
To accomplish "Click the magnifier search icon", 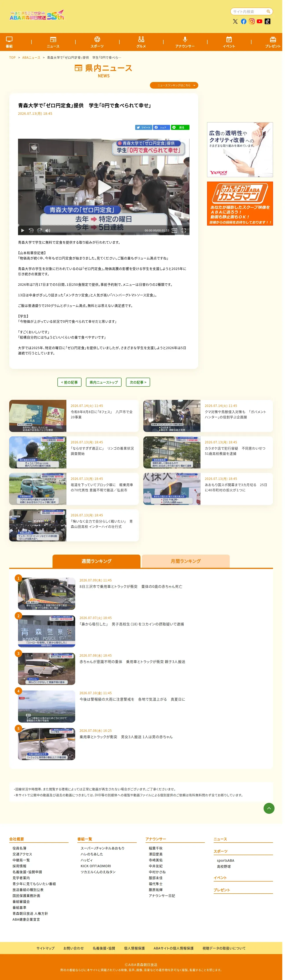I will tap(268, 12).
